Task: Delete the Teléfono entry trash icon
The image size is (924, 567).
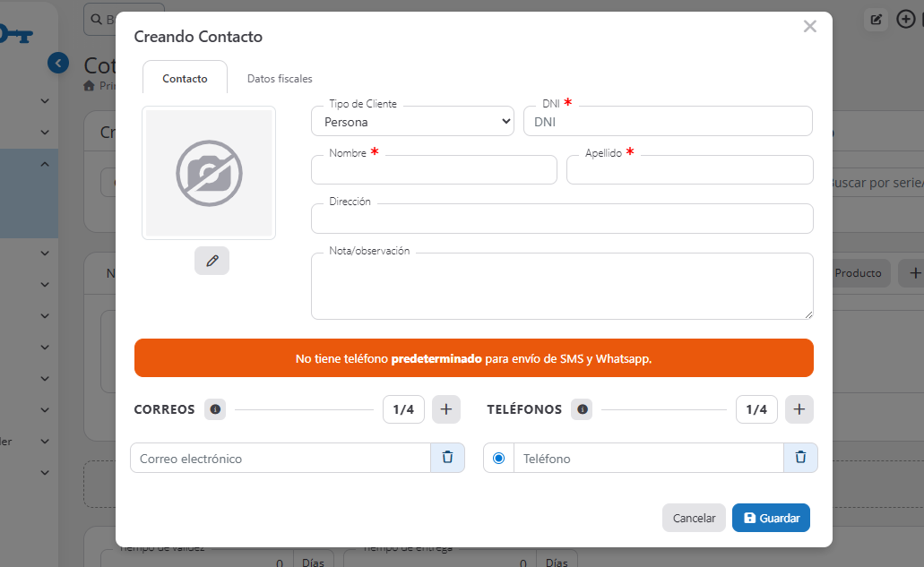Action: click(800, 458)
